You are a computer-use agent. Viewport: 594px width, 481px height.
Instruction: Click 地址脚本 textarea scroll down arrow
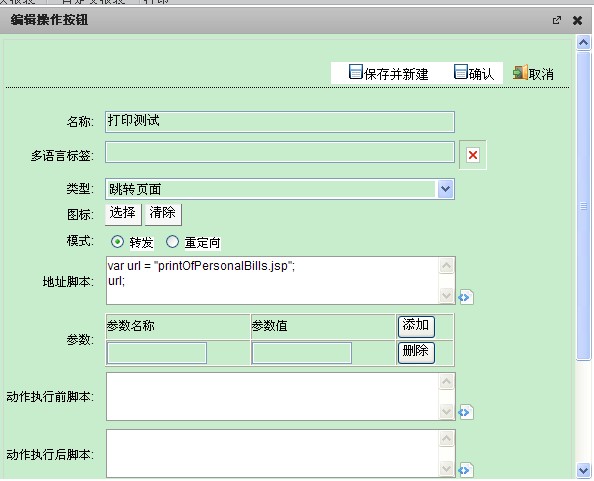[446, 295]
